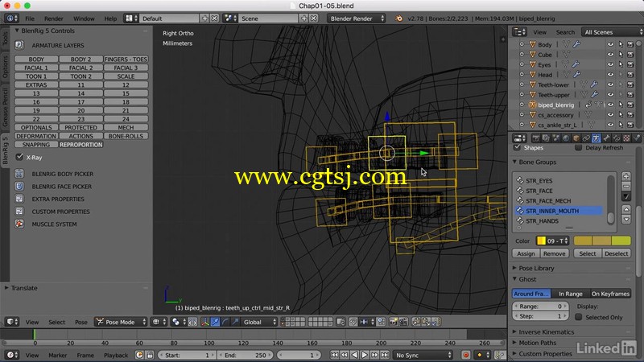This screenshot has height=362, width=644.
Task: Click the screen layout browse icon
Action: 131,19
